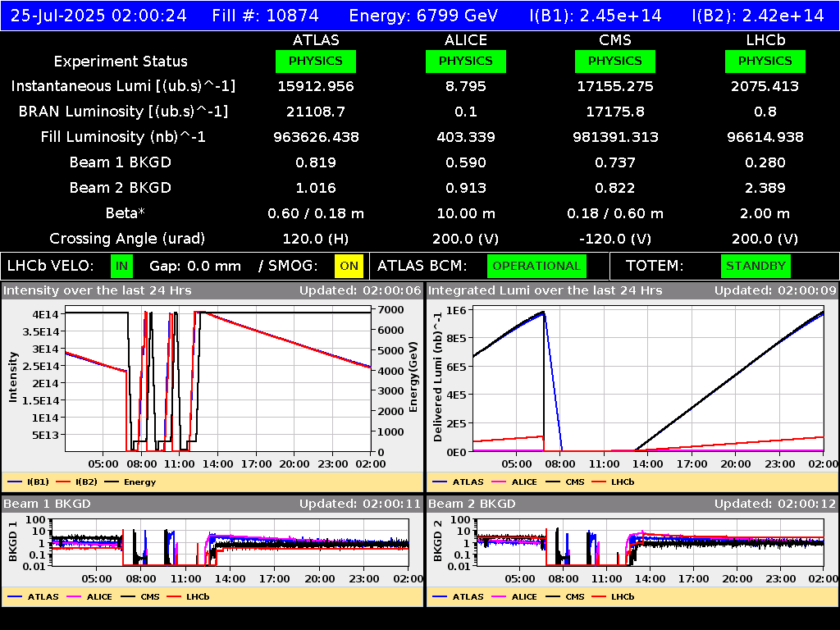Select ATLAS legend in Beam 1 BKGD chart
This screenshot has width=840, height=630.
pyautogui.click(x=33, y=596)
